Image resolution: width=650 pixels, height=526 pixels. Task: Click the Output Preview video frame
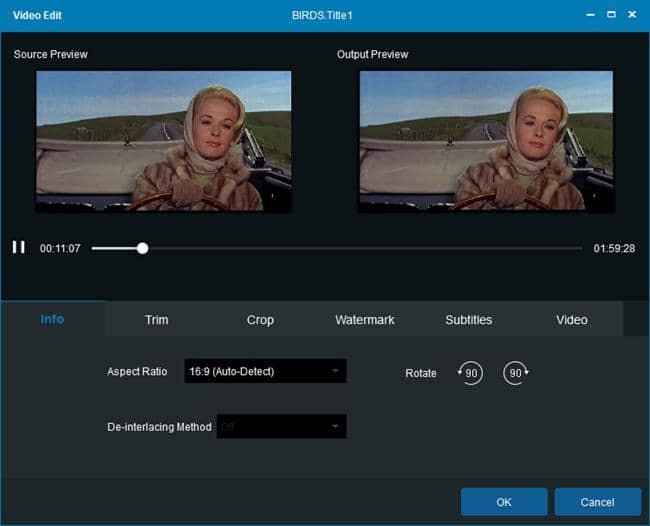486,141
